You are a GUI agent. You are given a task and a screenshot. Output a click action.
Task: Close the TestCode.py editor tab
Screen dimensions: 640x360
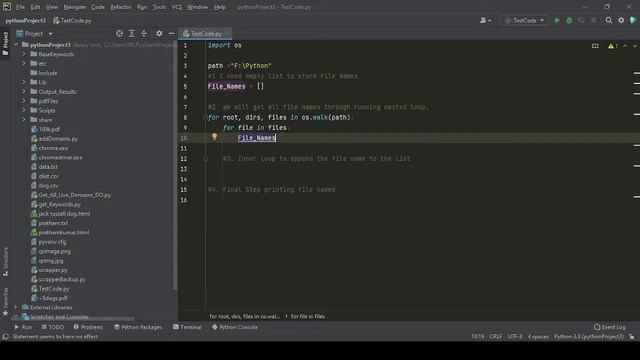pos(227,34)
